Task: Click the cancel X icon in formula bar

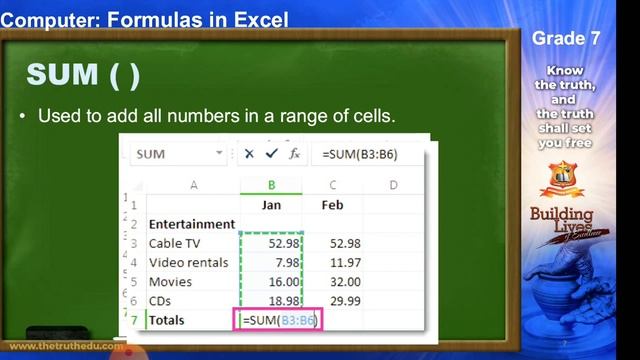Action: (x=249, y=154)
